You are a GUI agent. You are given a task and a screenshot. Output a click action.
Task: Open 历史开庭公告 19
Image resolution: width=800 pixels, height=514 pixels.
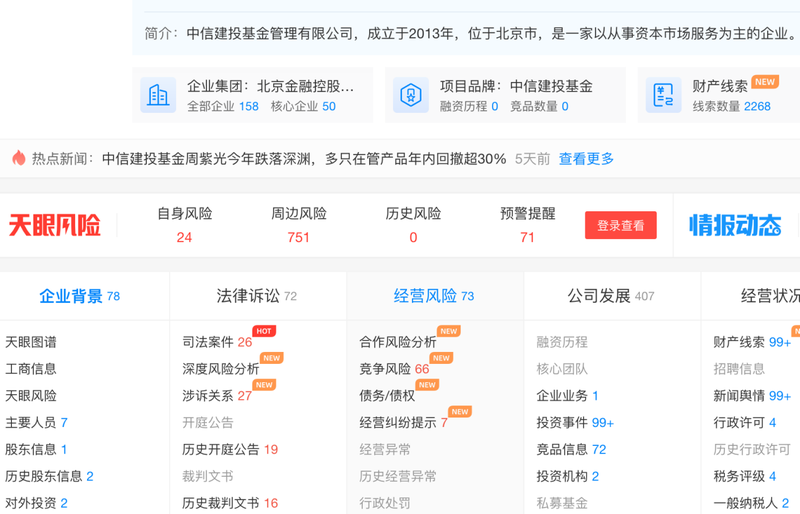(230, 449)
